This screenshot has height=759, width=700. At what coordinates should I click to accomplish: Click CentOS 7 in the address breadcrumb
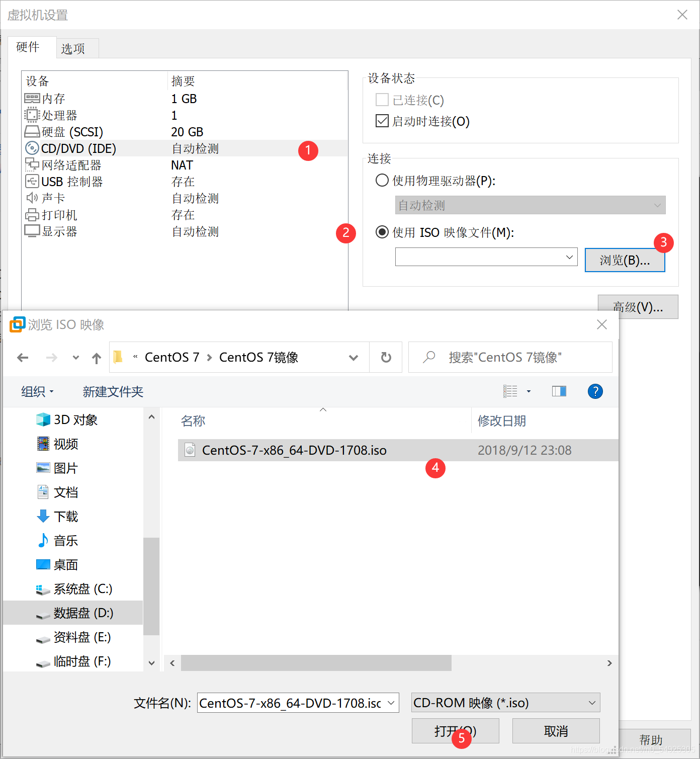pos(172,357)
